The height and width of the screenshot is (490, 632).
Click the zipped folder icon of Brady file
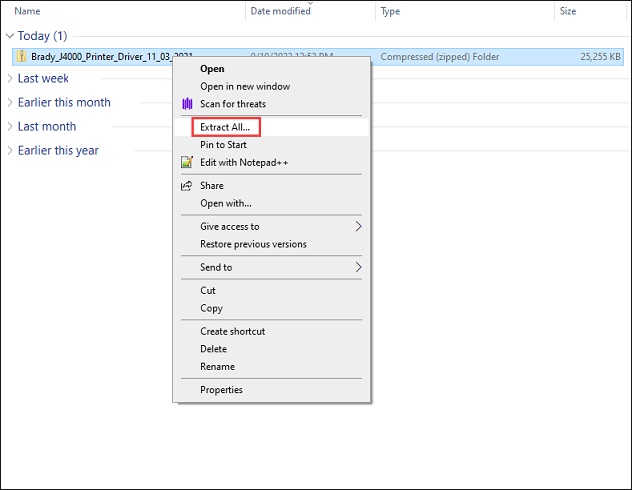point(22,56)
